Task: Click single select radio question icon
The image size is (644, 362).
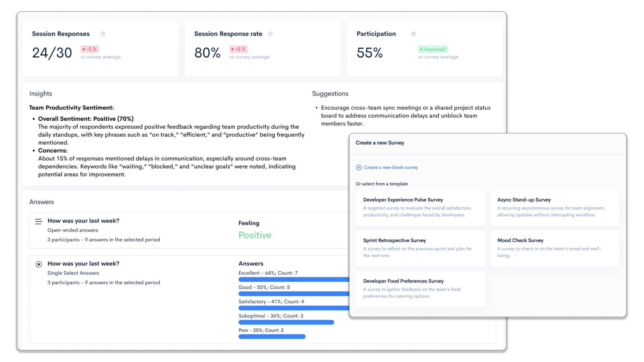Action: pos(39,264)
